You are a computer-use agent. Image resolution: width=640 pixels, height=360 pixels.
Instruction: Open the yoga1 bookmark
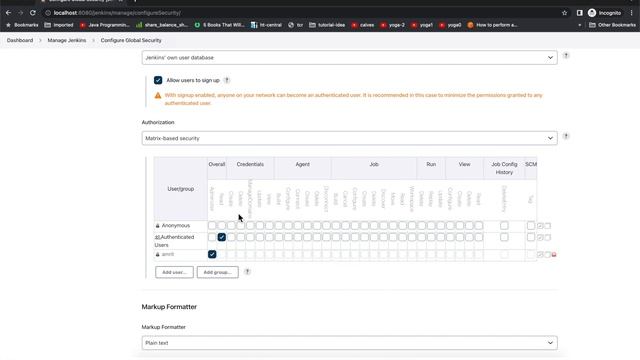coord(422,25)
